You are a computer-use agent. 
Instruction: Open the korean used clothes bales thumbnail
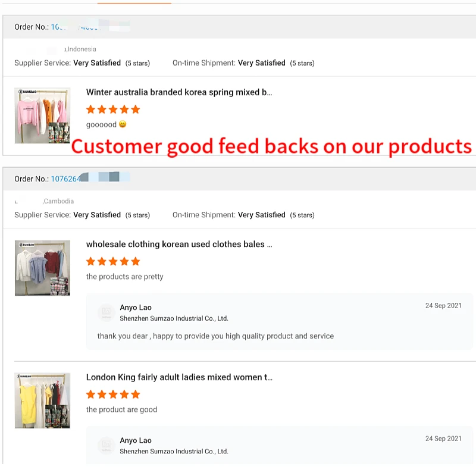click(42, 268)
